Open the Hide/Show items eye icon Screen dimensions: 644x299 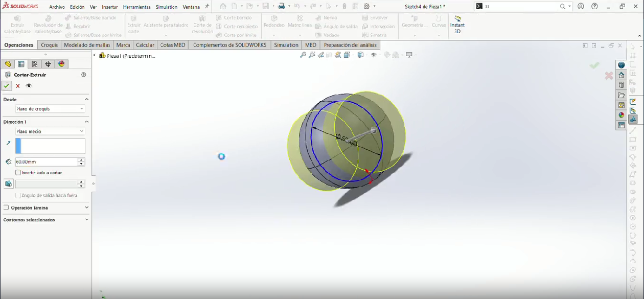point(374,55)
